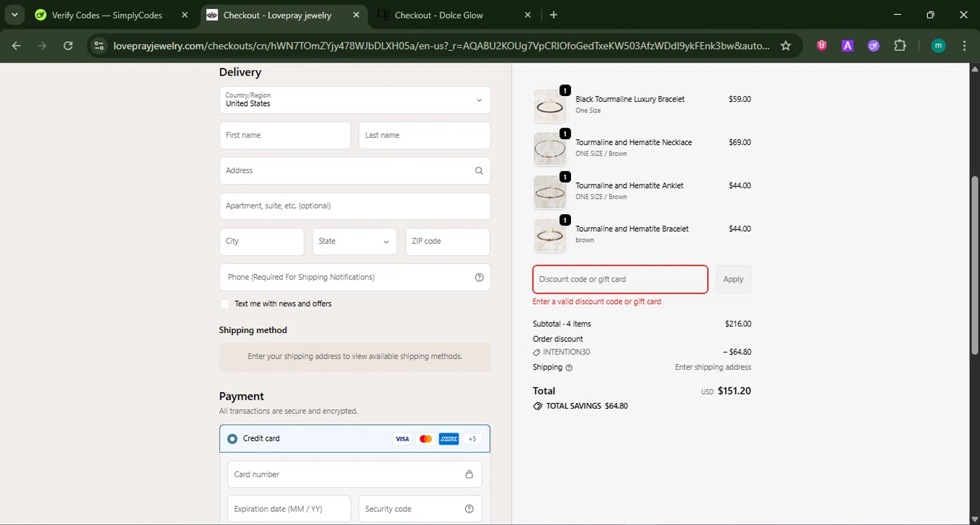Click the Tourmaline and Hematite Anklet thumbnail

tap(550, 193)
